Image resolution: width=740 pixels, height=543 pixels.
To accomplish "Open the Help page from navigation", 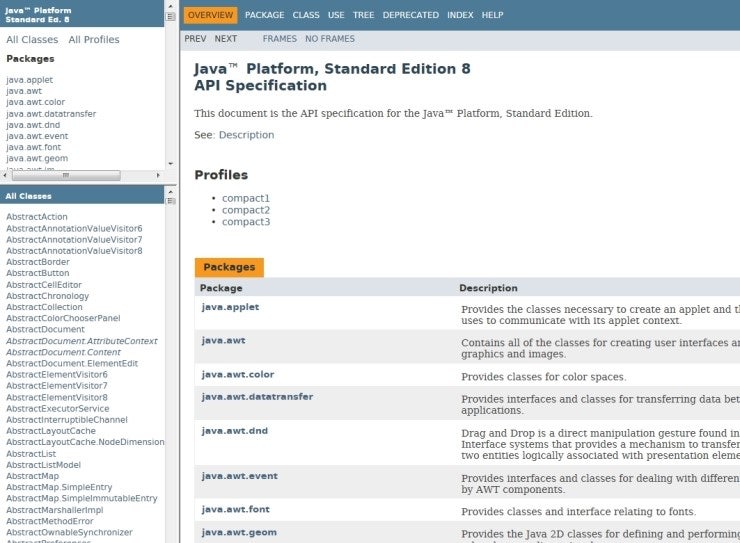I will [x=492, y=15].
